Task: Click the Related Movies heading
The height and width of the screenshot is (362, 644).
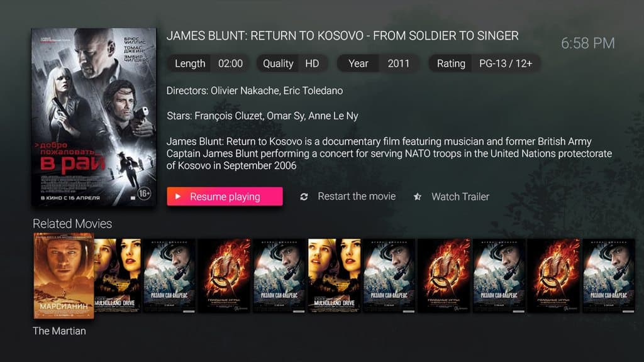Action: [72, 224]
